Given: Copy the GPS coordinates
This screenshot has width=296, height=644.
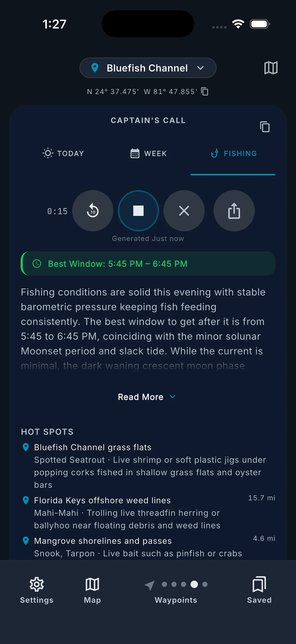Looking at the screenshot, I should (205, 92).
